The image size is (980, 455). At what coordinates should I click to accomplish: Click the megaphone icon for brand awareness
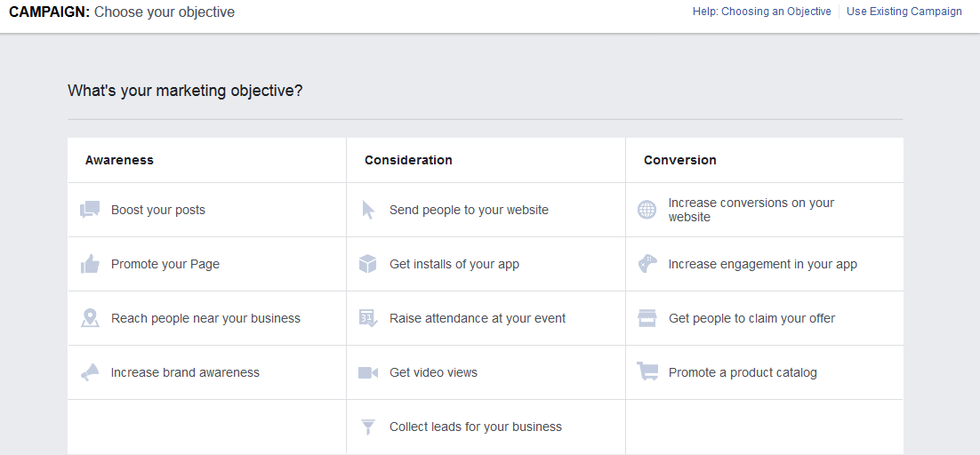pyautogui.click(x=90, y=373)
